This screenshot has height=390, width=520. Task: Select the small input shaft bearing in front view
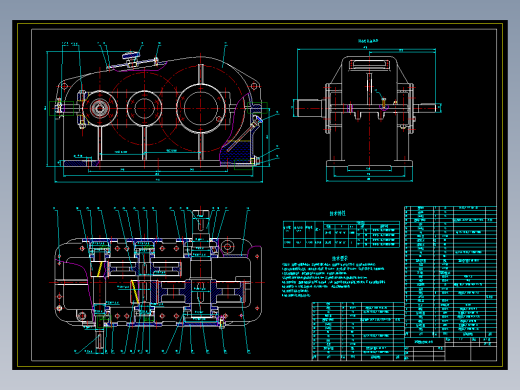point(100,108)
